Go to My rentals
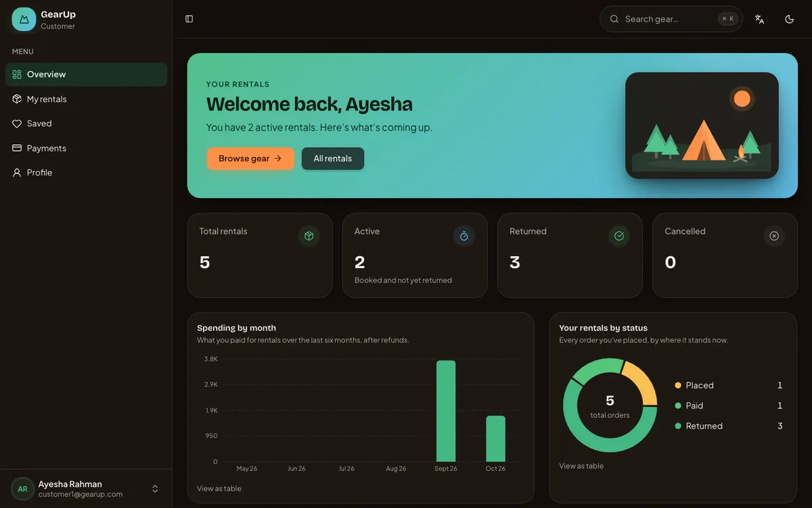812x508 pixels. click(86, 99)
